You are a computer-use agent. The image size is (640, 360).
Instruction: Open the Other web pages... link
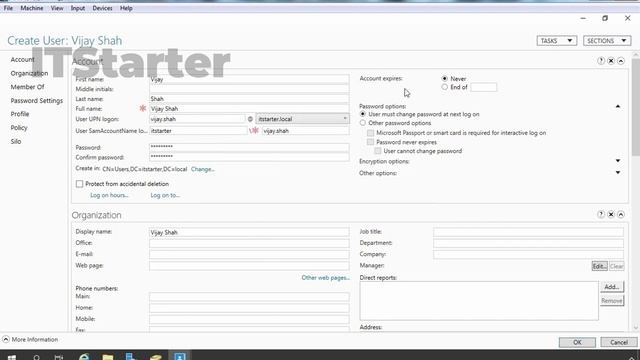(326, 278)
